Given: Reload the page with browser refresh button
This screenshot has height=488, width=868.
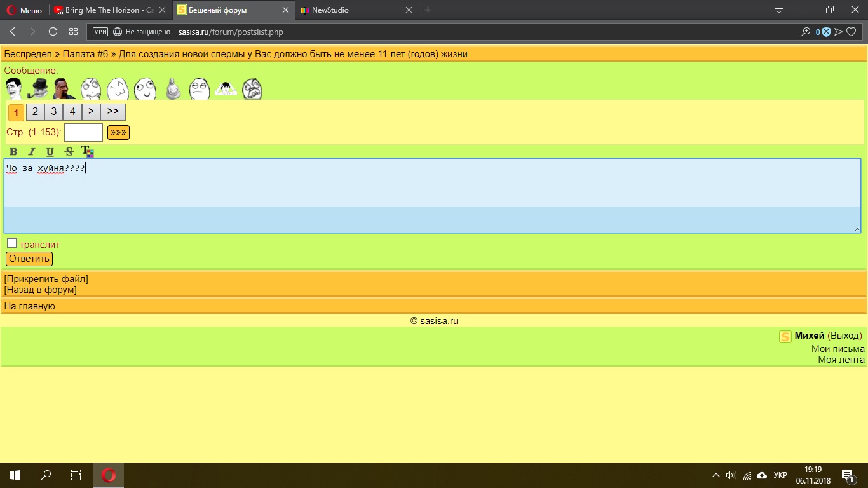Looking at the screenshot, I should pos(53,32).
